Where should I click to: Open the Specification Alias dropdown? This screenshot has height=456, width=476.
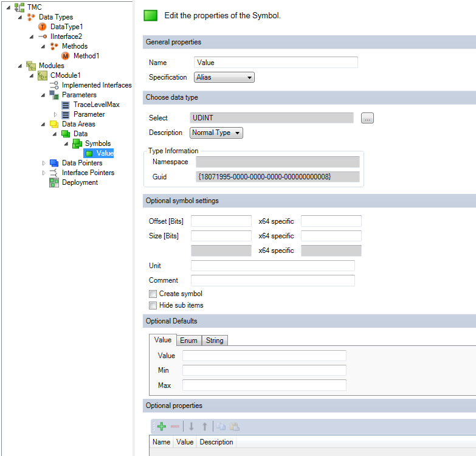pos(224,77)
